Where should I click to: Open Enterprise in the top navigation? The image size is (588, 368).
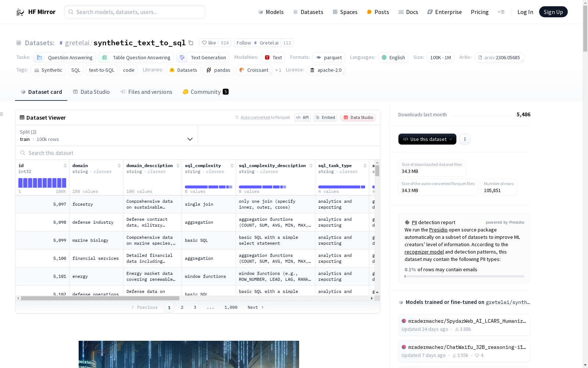pyautogui.click(x=444, y=12)
